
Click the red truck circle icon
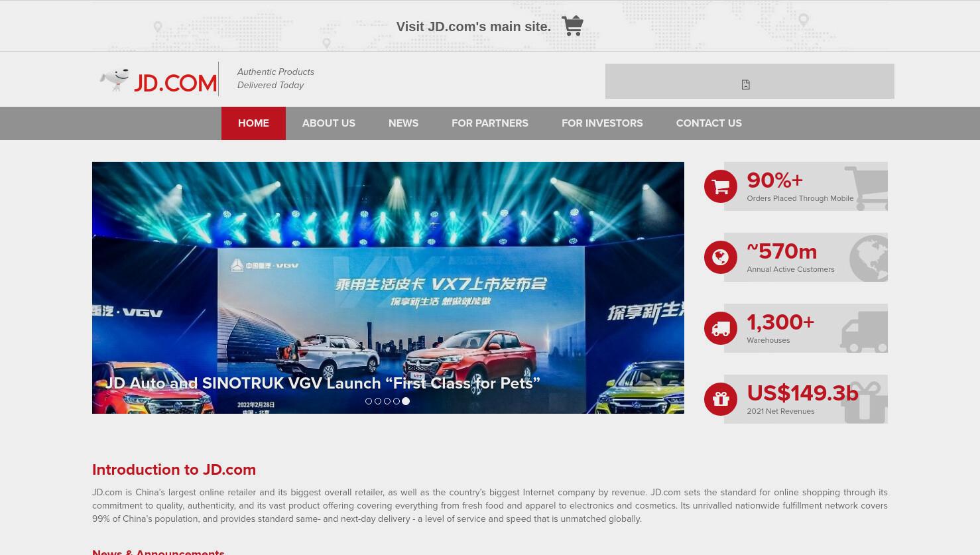tap(721, 328)
